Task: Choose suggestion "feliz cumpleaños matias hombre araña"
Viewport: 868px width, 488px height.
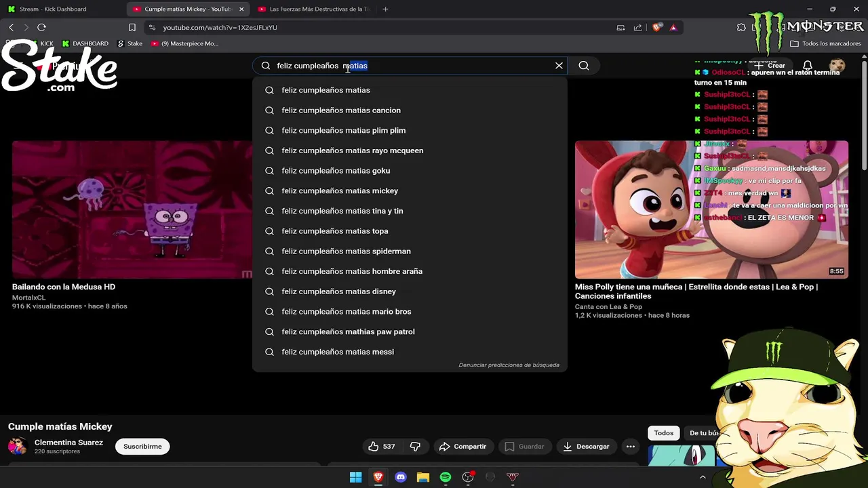Action: [410, 271]
